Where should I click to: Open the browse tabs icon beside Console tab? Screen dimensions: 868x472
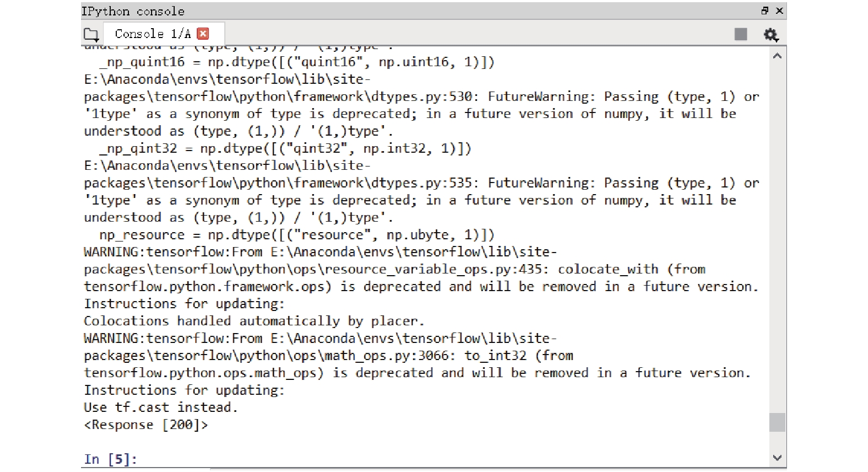tap(91, 35)
